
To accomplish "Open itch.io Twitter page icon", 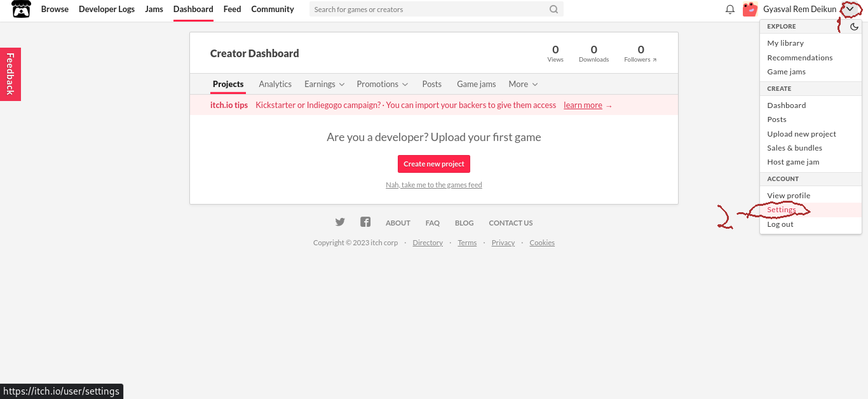I will [340, 222].
